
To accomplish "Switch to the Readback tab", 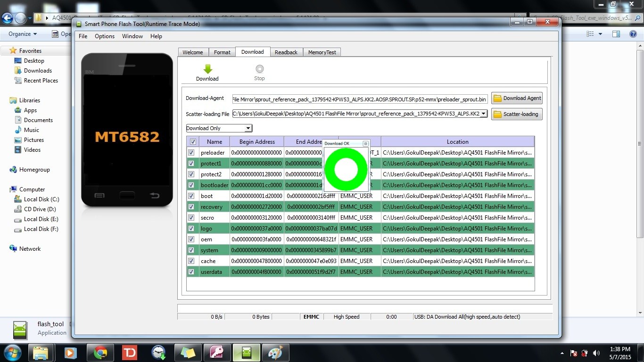I will 286,52.
